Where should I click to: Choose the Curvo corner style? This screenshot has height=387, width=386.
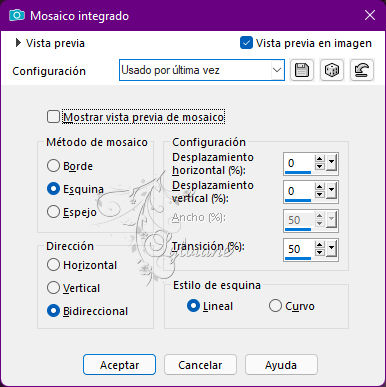pos(275,306)
